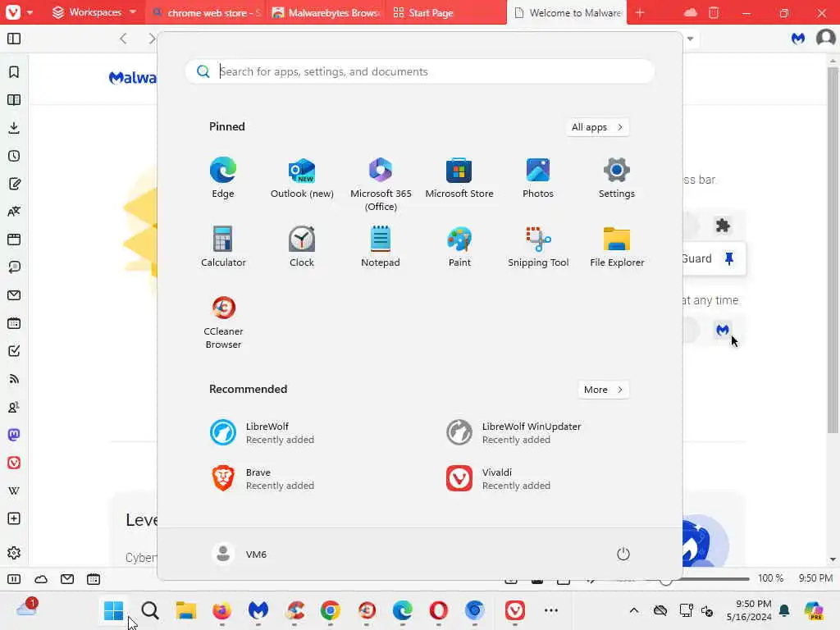This screenshot has width=840, height=630.
Task: Open Firefox from taskbar
Action: (221, 610)
